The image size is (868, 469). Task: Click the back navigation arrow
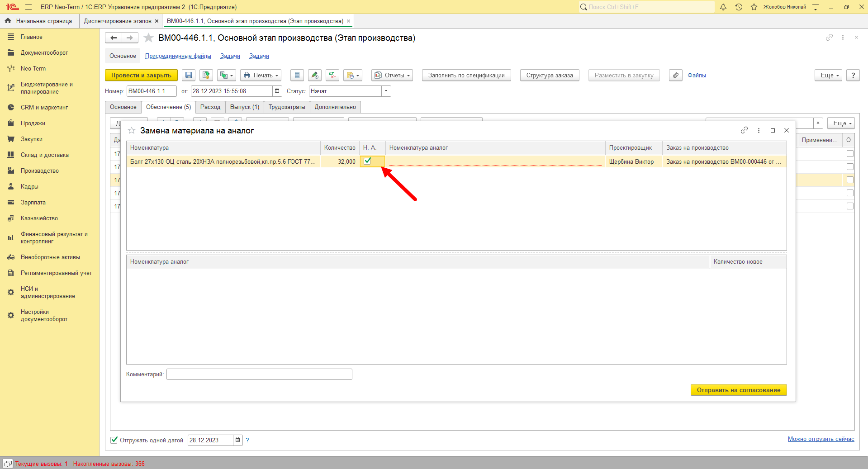114,38
